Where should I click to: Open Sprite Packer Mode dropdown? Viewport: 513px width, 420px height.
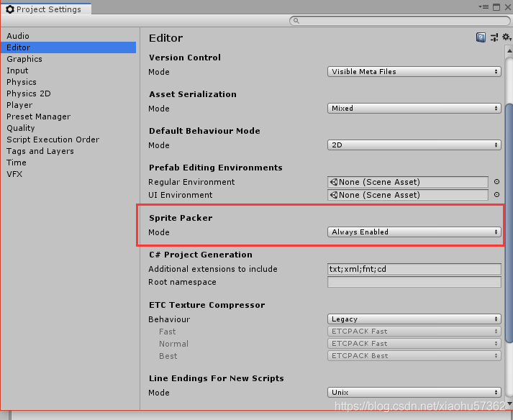click(x=414, y=232)
